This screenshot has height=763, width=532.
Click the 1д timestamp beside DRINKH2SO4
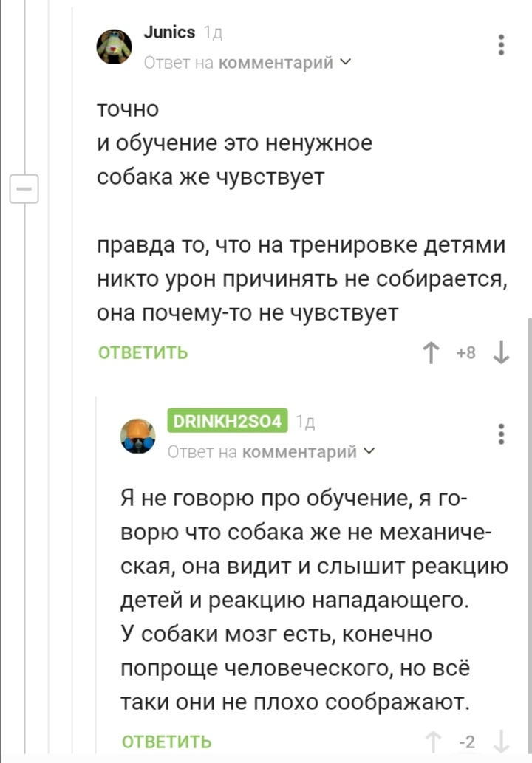pyautogui.click(x=305, y=422)
